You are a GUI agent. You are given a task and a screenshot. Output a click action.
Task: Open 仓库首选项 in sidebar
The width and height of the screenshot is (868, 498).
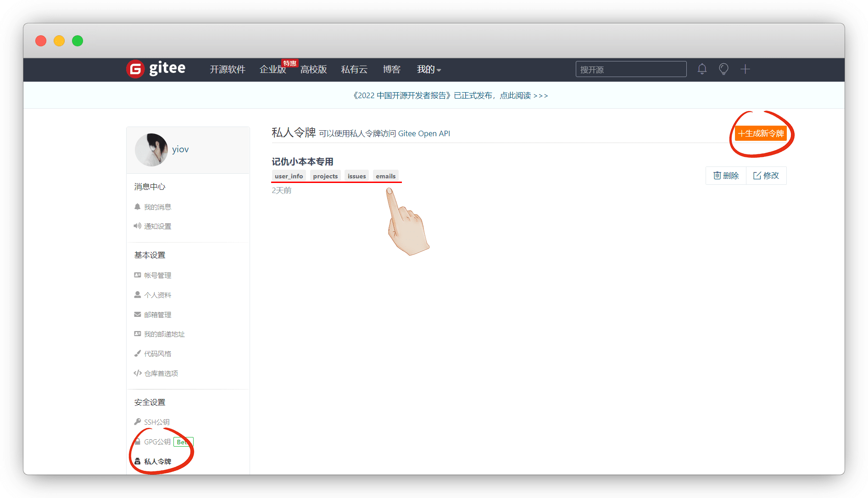(x=161, y=374)
